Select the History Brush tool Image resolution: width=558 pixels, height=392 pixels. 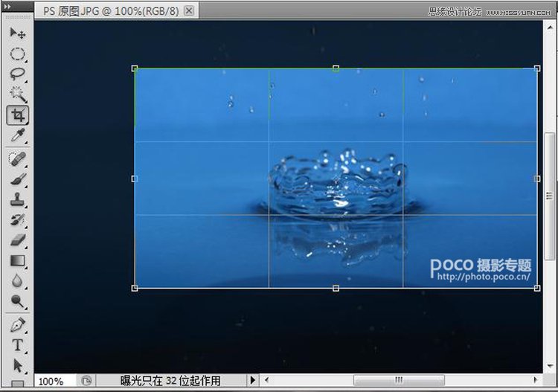coord(17,220)
